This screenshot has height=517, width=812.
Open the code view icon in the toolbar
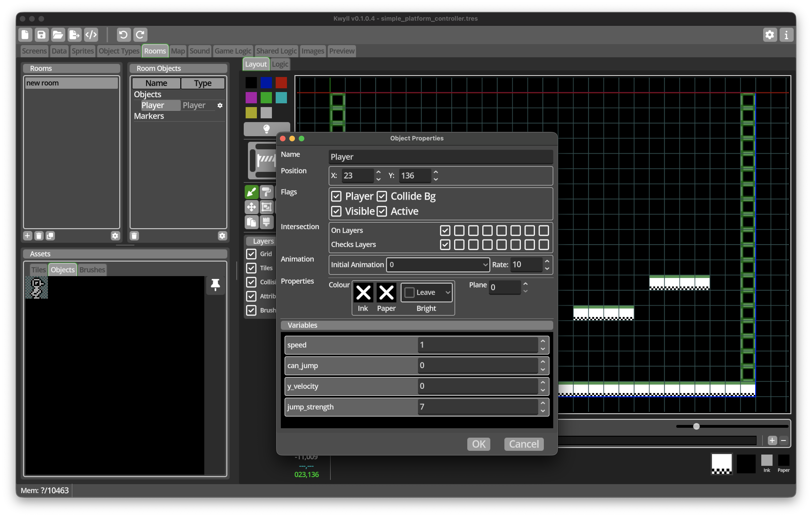[x=91, y=35]
